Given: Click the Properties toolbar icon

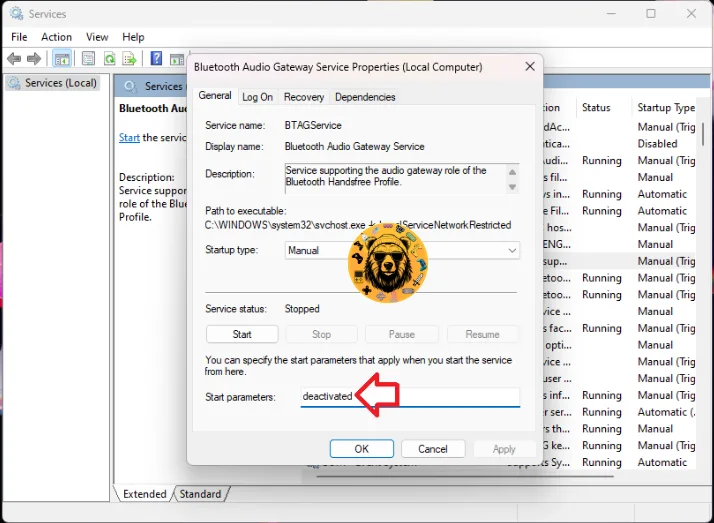Looking at the screenshot, I should point(89,59).
